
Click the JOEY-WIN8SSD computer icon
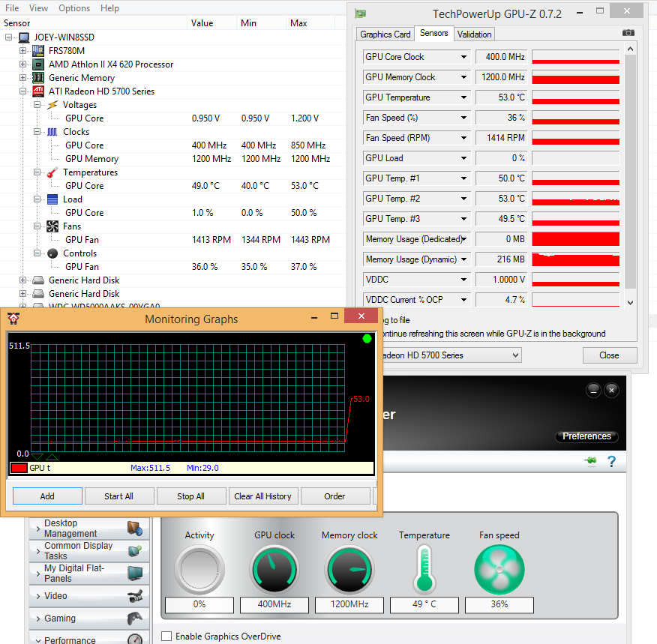click(24, 37)
